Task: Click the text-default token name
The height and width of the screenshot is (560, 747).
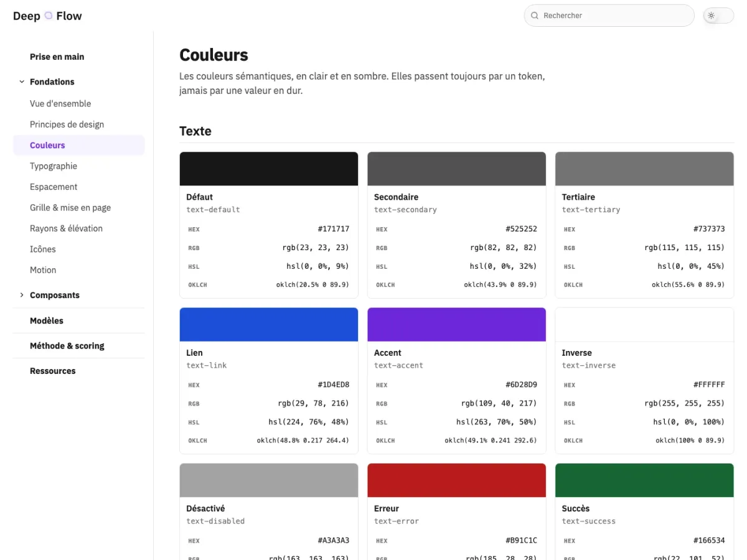Action: (213, 210)
